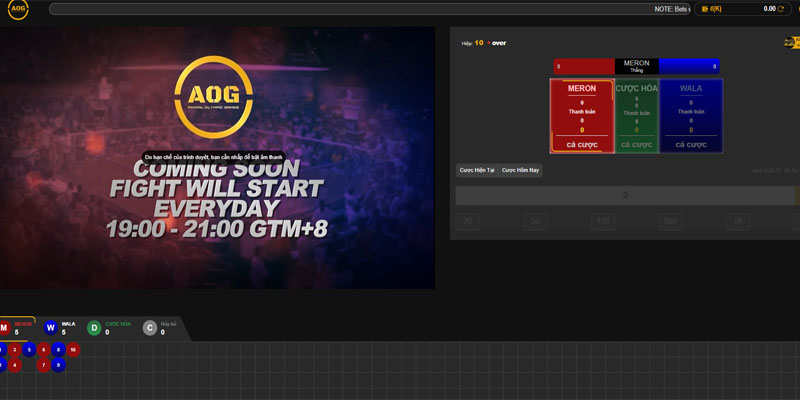Click the NOTE: Bets scrolling notice bar
The width and height of the screenshot is (800, 400).
[x=370, y=9]
